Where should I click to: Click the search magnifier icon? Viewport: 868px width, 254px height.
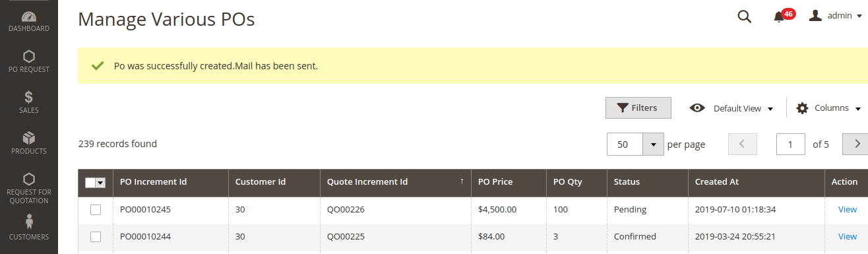click(x=745, y=16)
